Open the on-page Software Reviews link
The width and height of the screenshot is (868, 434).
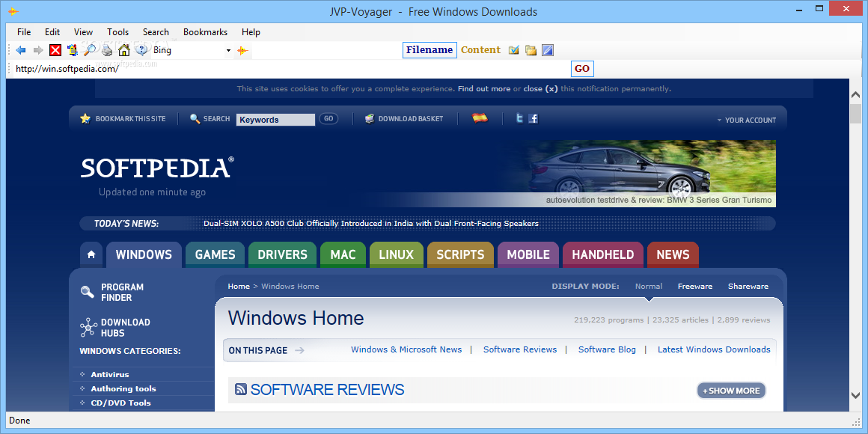[x=520, y=349]
